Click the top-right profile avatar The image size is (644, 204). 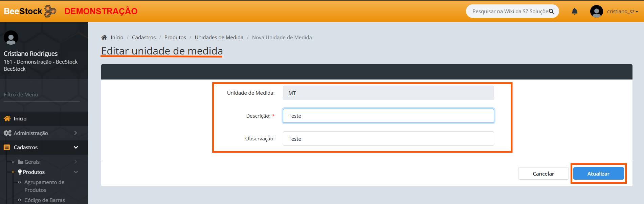(596, 12)
